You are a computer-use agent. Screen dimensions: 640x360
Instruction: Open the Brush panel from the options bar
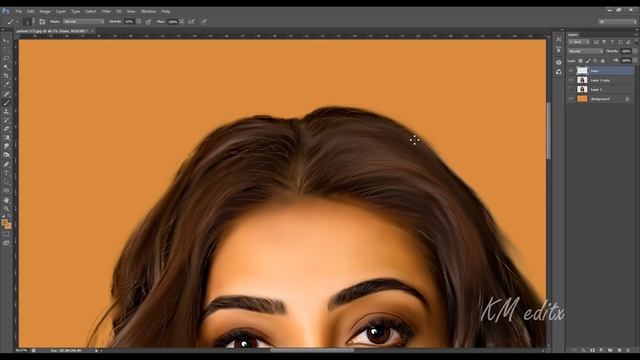click(42, 22)
